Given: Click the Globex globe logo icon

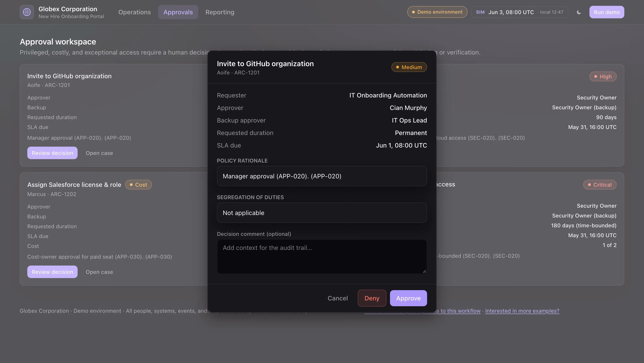Looking at the screenshot, I should 27,12.
